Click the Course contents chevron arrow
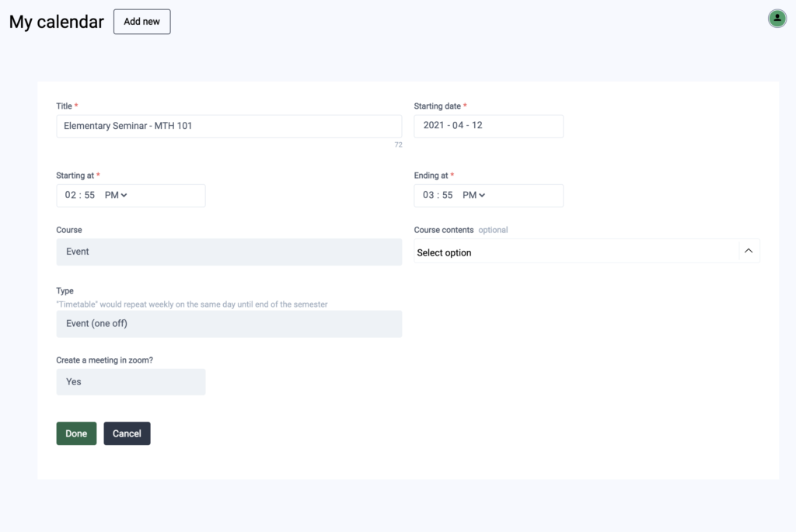Screen dimensions: 796x532 click(x=749, y=251)
